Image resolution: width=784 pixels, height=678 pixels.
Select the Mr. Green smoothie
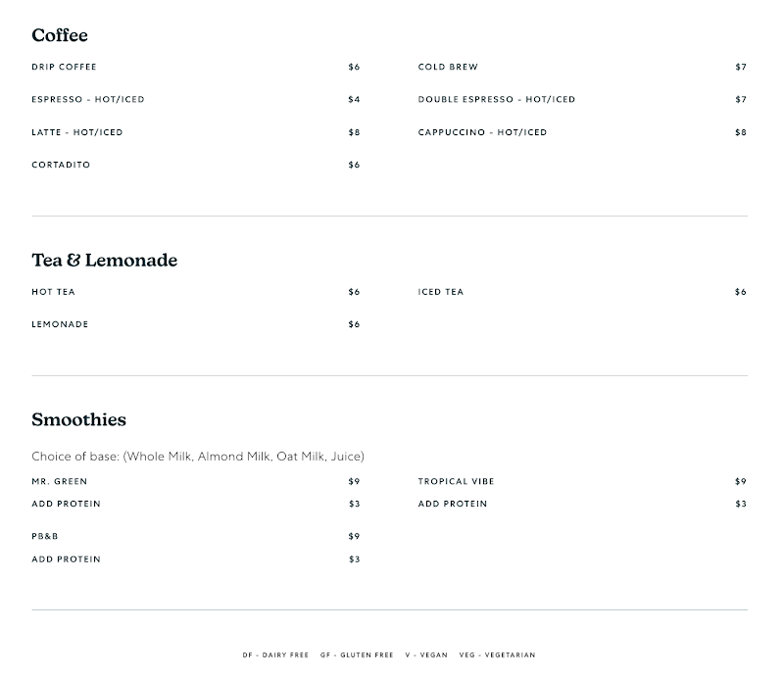[59, 482]
